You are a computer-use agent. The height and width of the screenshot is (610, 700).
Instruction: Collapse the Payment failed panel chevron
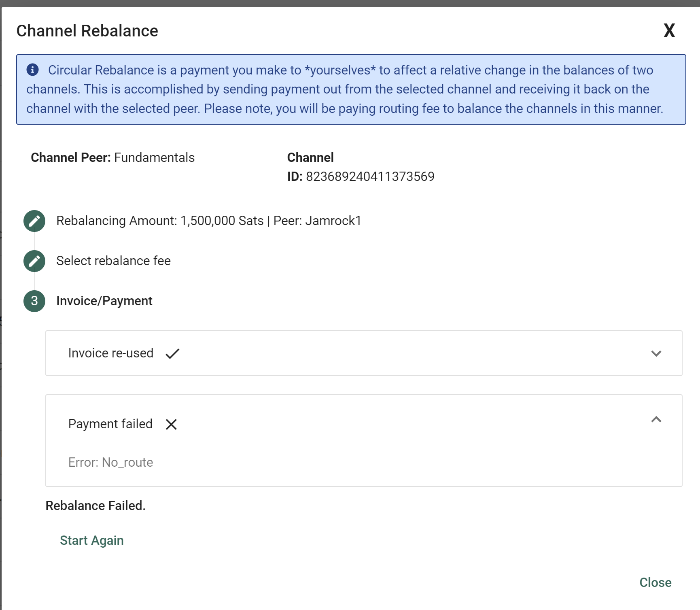coord(656,420)
